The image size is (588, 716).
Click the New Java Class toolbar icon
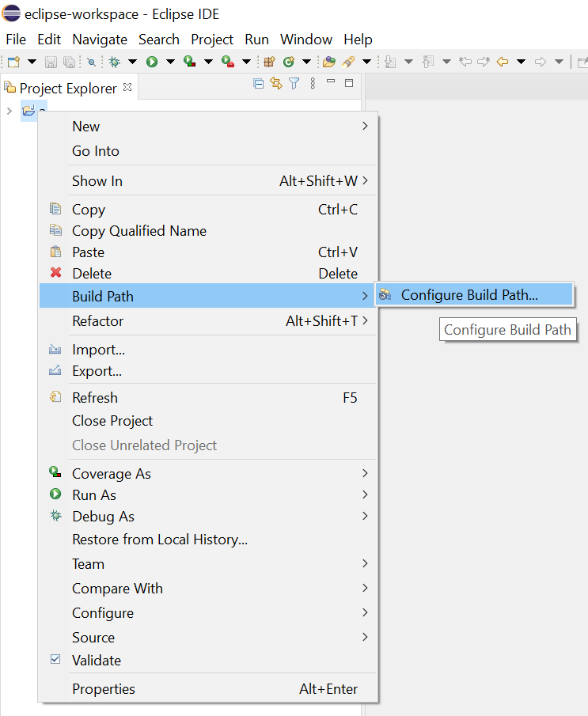tap(289, 62)
